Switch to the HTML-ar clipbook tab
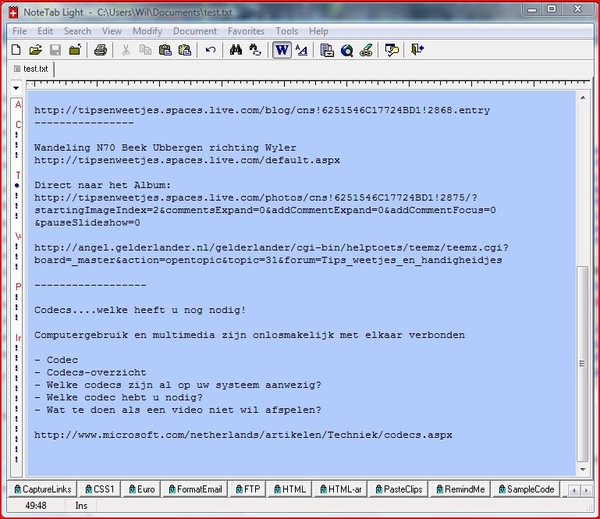Viewport: 600px width, 519px height. 341,489
